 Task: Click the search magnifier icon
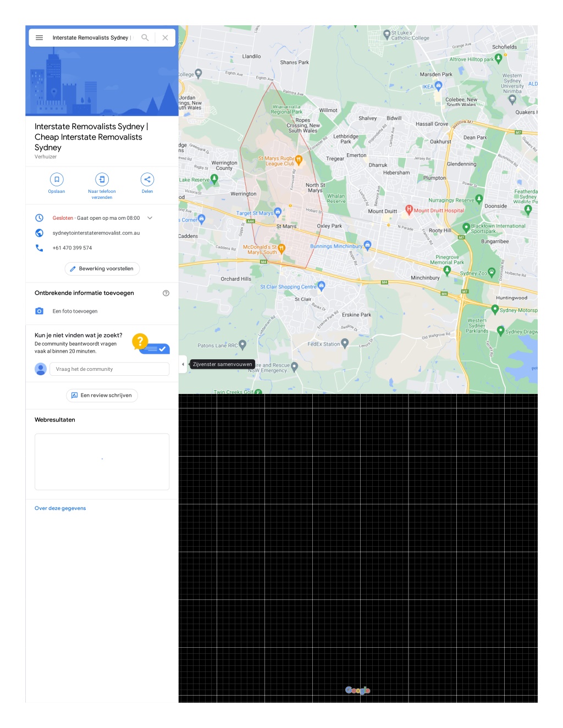click(x=145, y=38)
